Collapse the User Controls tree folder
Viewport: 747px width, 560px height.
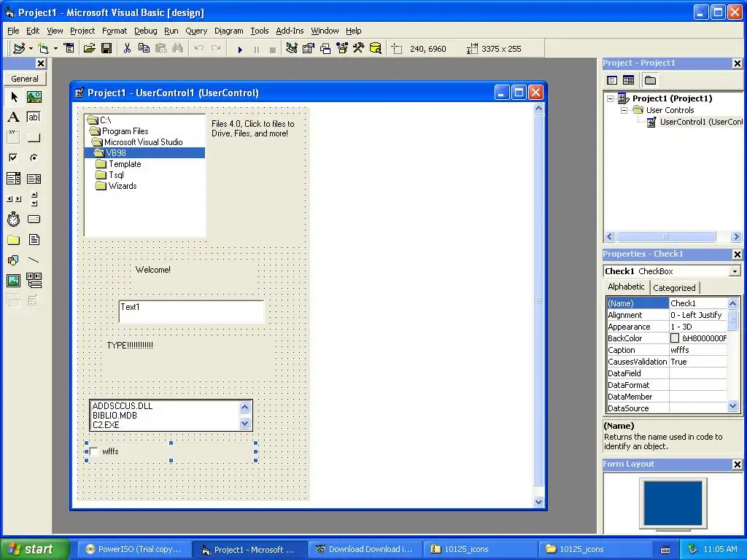624,110
